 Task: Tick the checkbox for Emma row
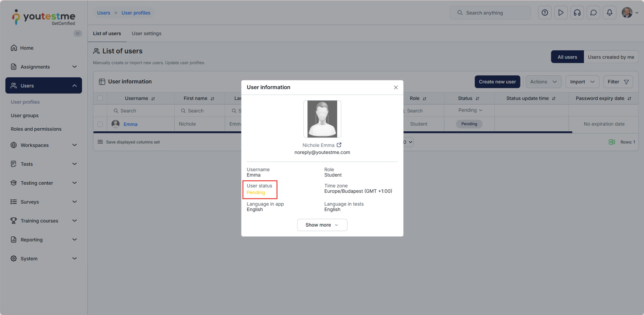100,124
